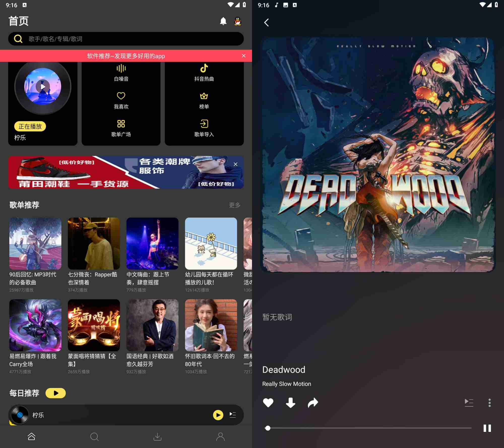Open 歌单广场 playlist square
Screen dimensions: 504x448
click(121, 128)
